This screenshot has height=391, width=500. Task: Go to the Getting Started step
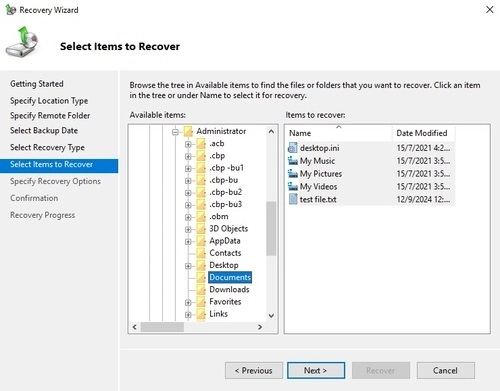37,84
